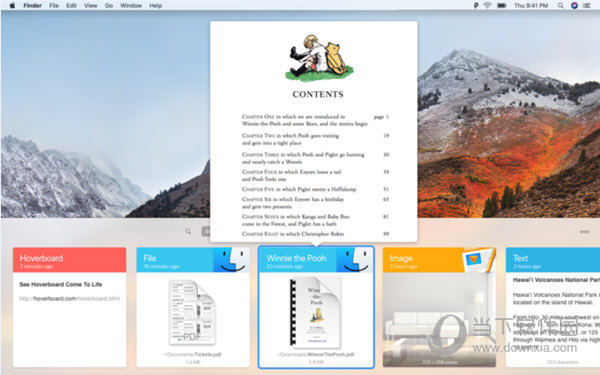Click Chapter Eight line in preview
This screenshot has width=600, height=375.
click(x=315, y=234)
